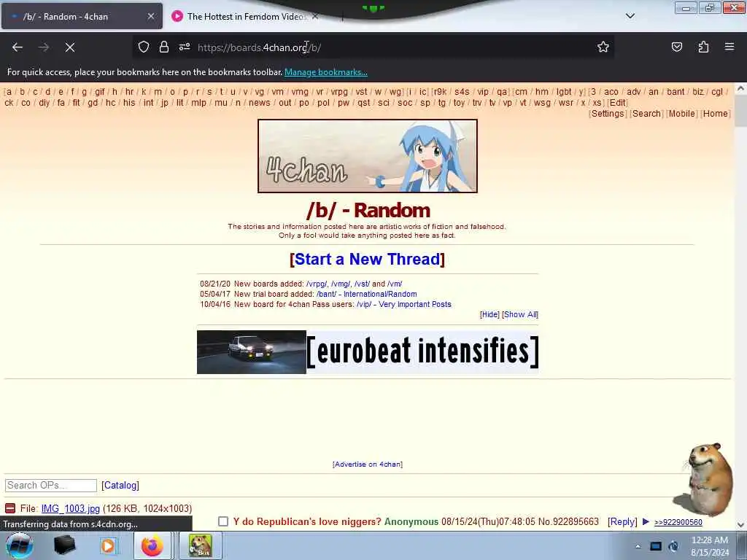Image resolution: width=747 pixels, height=560 pixels.
Task: Go to Home via top navigation
Action: (x=715, y=113)
